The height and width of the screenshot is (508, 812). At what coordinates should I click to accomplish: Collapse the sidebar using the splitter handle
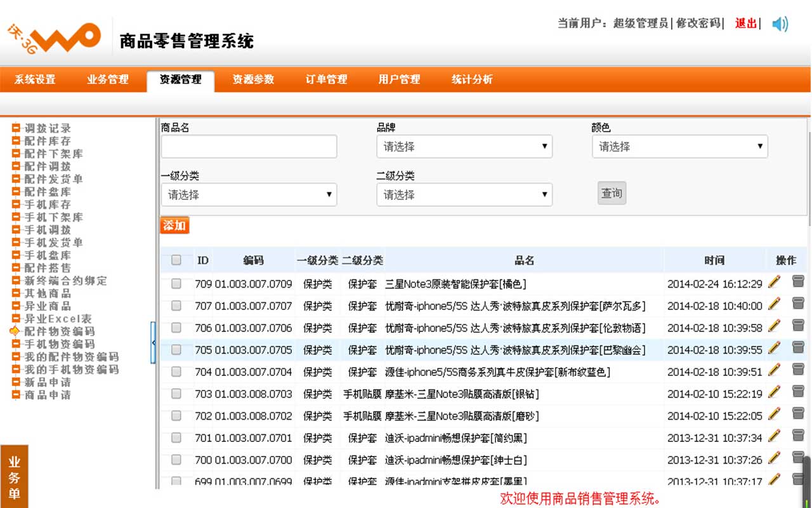[x=153, y=343]
